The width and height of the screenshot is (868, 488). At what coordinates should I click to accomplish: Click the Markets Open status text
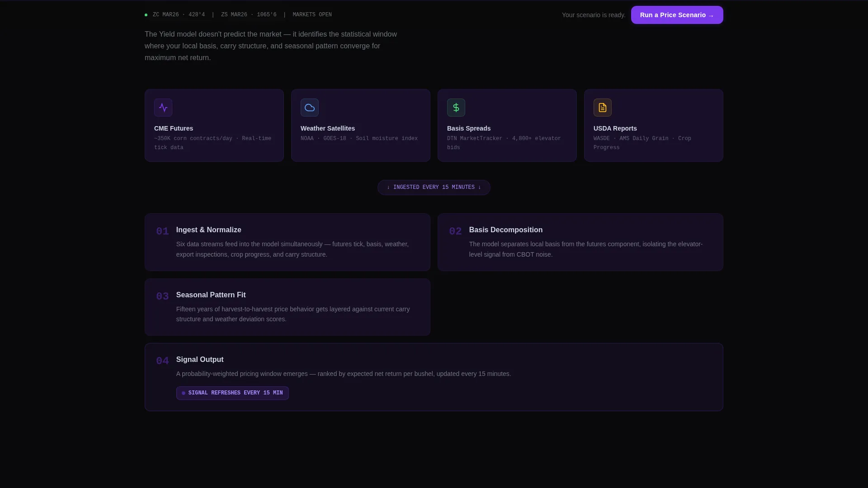point(312,15)
